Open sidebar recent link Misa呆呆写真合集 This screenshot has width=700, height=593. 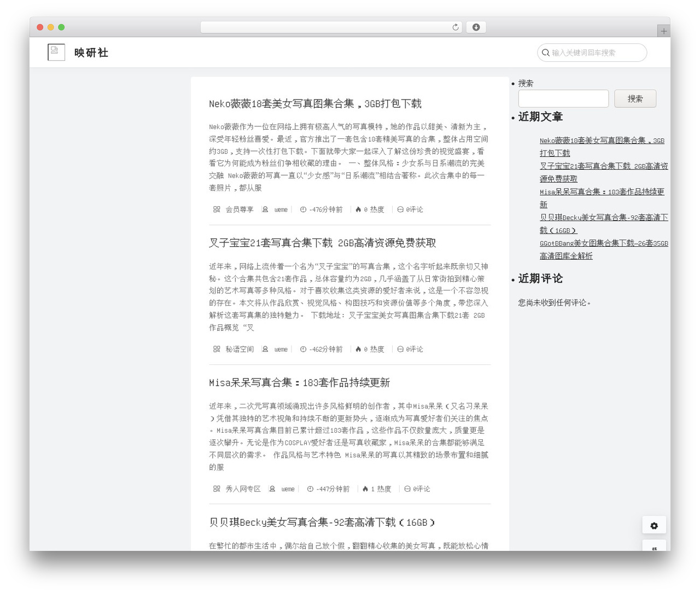click(602, 198)
